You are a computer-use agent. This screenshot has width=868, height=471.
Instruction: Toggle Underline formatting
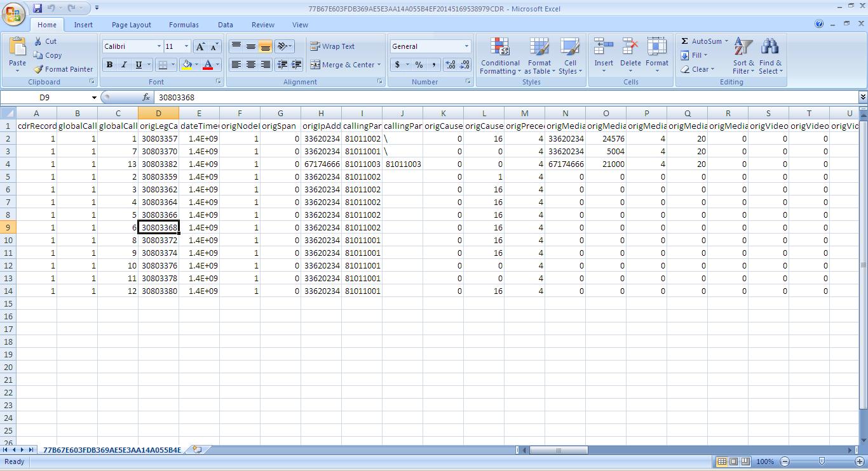pyautogui.click(x=139, y=65)
